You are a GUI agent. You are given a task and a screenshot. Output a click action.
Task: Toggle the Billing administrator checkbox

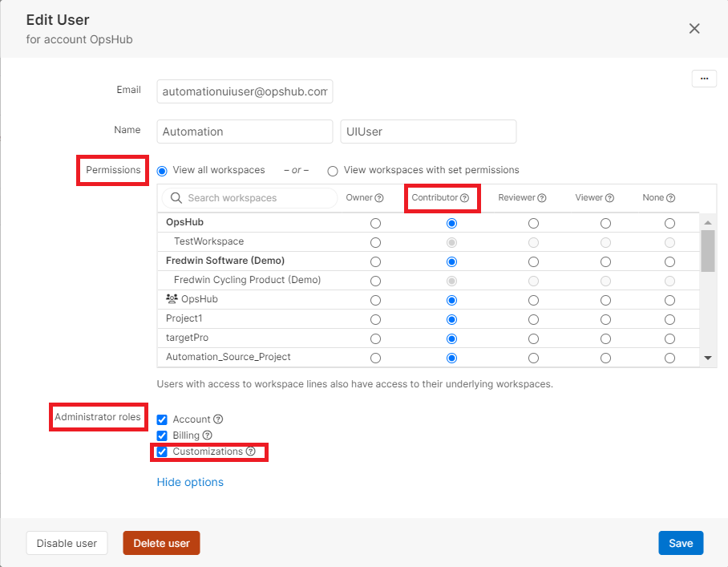click(162, 435)
